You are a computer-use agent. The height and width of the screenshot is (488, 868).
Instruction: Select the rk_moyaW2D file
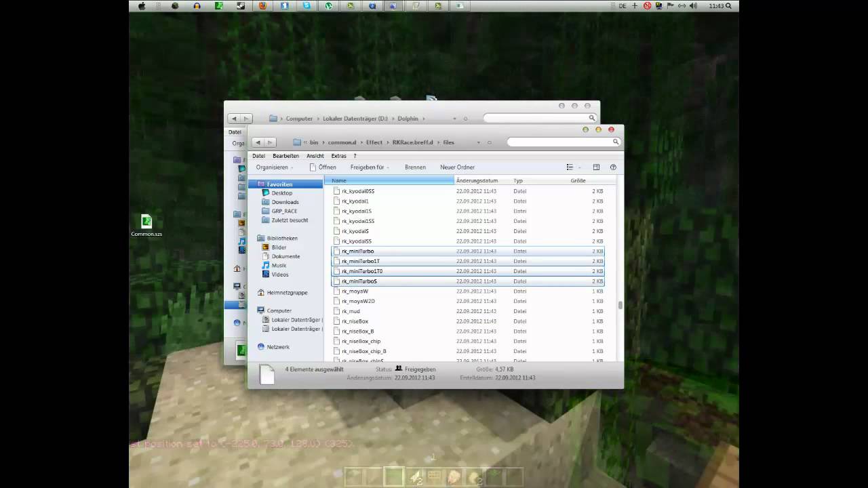tap(467, 301)
